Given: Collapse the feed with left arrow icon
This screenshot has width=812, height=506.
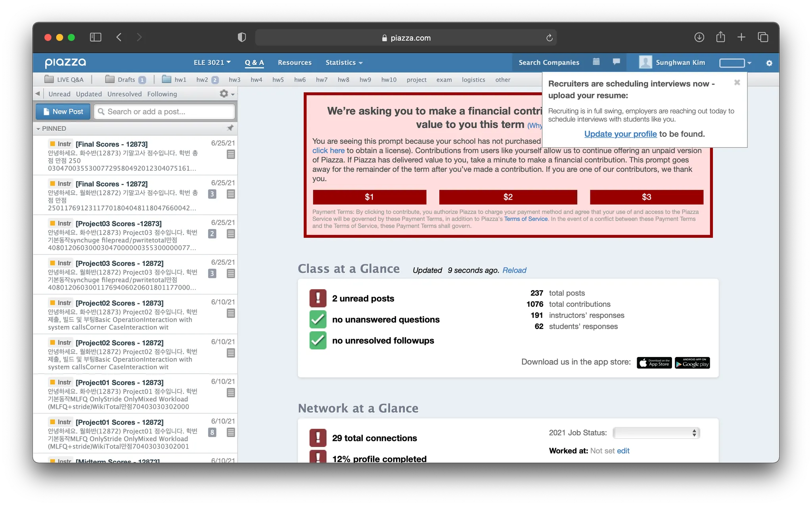Looking at the screenshot, I should pyautogui.click(x=38, y=94).
